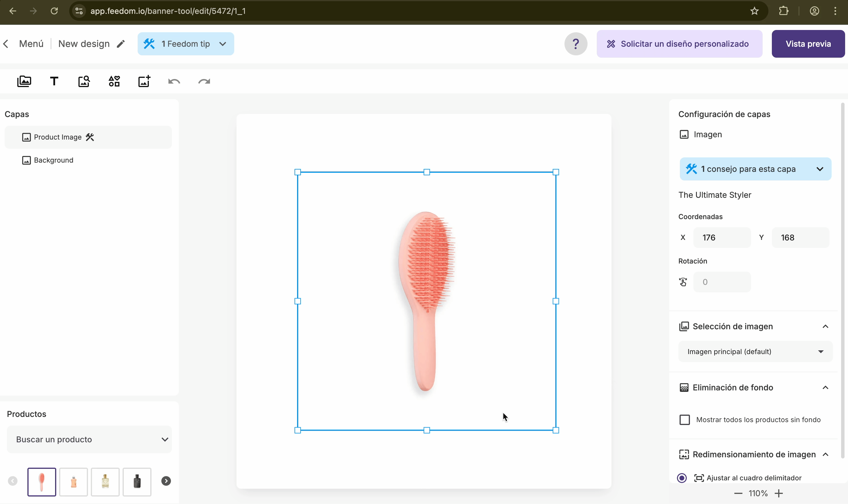Enable Mostrar todos los productos sin fondo
Image resolution: width=848 pixels, height=504 pixels.
point(684,420)
